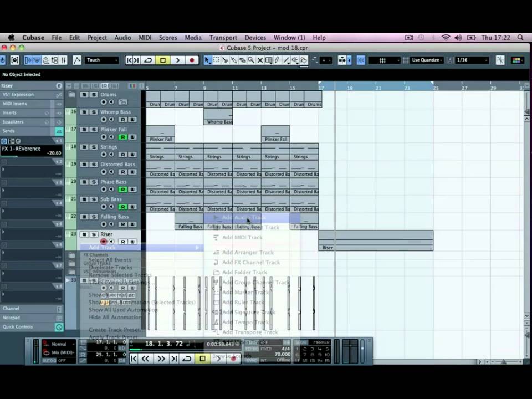Select the Glue tool

pos(234,60)
